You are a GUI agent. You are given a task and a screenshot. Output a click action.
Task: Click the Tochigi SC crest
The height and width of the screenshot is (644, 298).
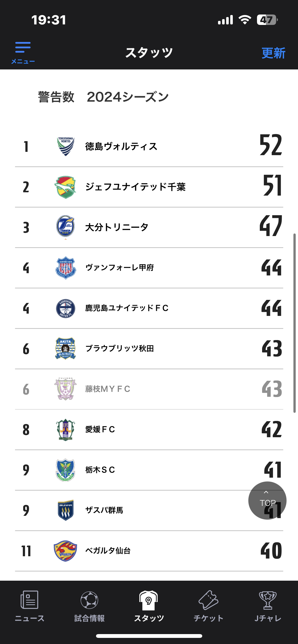coord(65,470)
